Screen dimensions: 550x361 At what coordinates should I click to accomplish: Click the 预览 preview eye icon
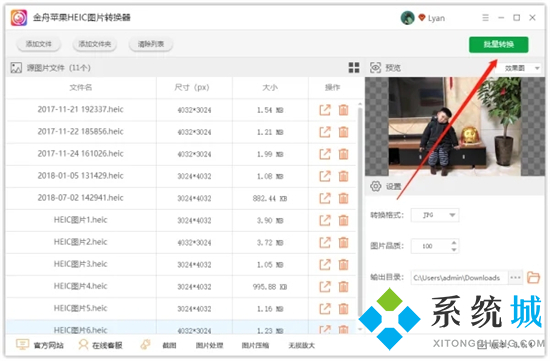click(x=375, y=68)
